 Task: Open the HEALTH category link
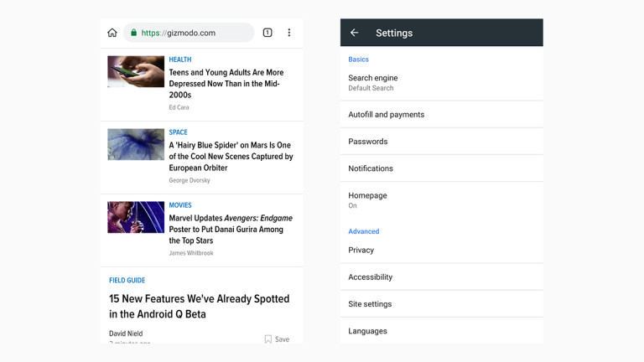tap(180, 59)
